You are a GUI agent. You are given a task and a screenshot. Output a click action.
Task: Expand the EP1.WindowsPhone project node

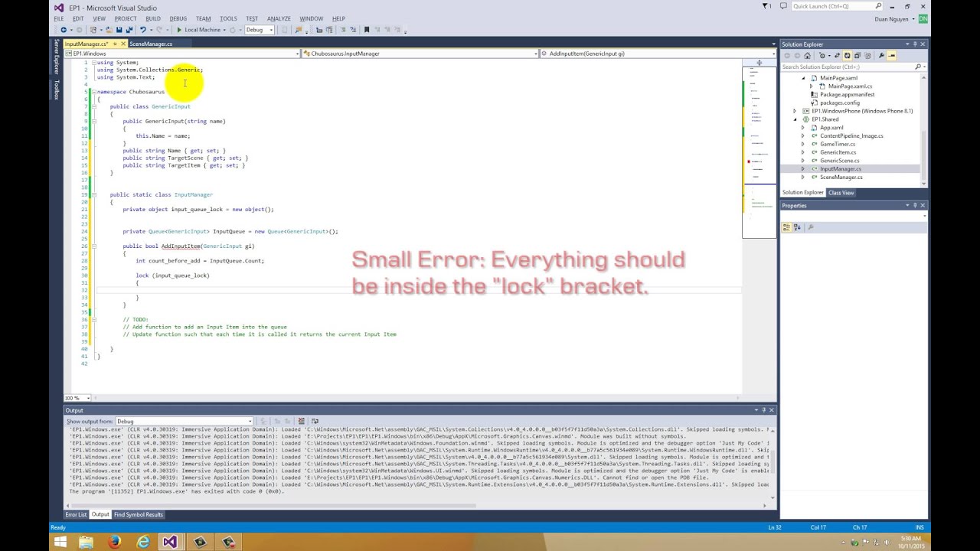(795, 111)
